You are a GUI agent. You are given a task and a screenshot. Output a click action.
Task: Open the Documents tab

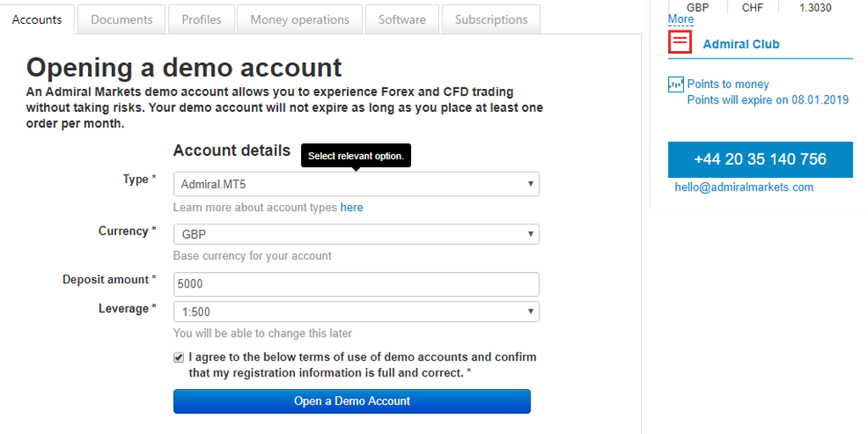pos(122,19)
